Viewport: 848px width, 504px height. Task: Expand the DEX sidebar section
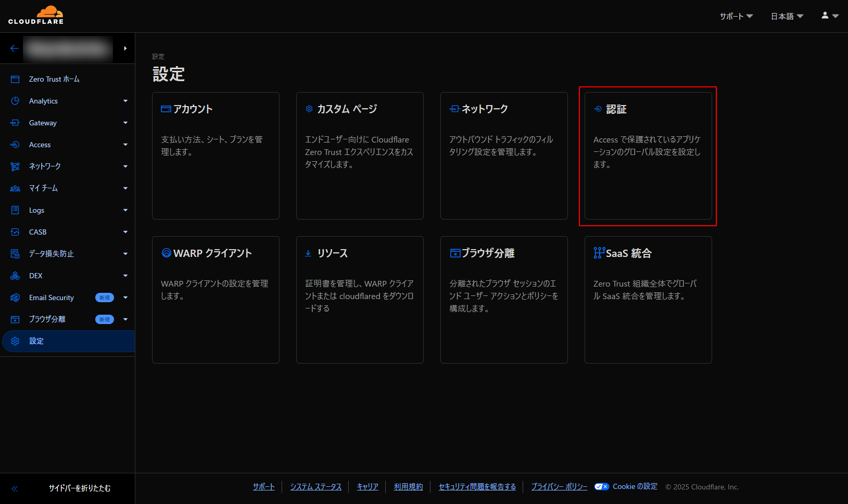click(125, 276)
